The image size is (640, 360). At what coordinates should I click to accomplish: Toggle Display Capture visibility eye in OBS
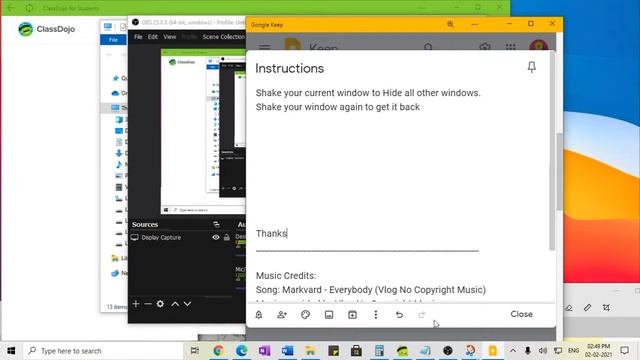(216, 238)
